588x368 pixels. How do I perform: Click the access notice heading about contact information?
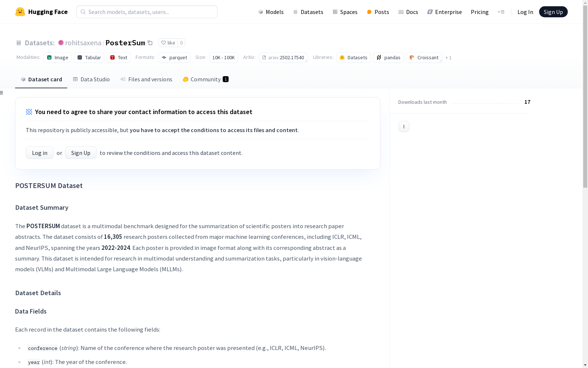144,112
